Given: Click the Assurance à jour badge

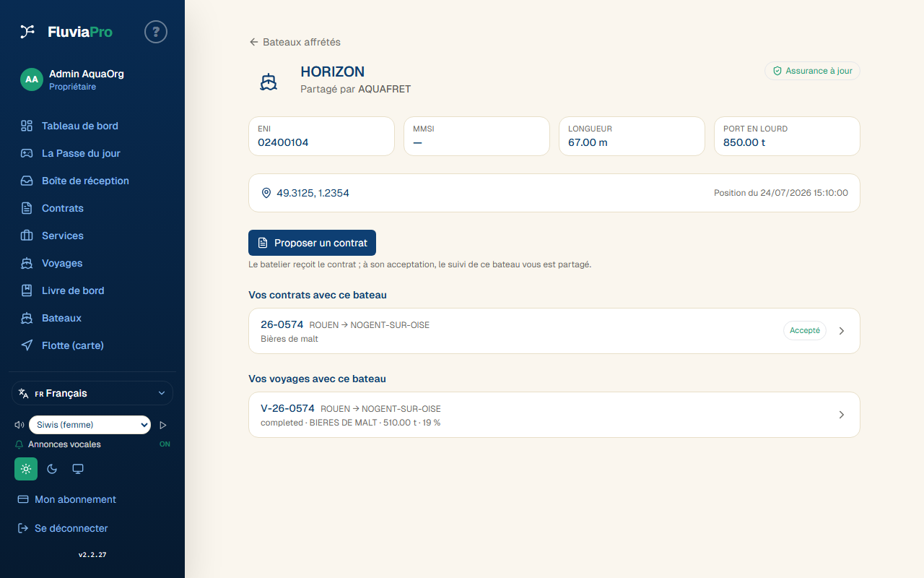Looking at the screenshot, I should tap(812, 71).
